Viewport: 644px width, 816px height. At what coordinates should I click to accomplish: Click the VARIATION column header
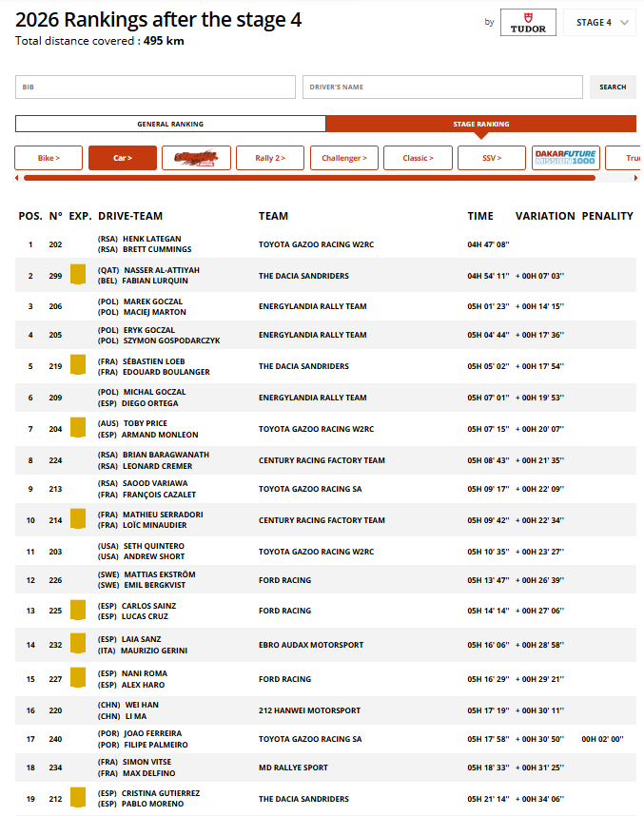click(x=545, y=216)
